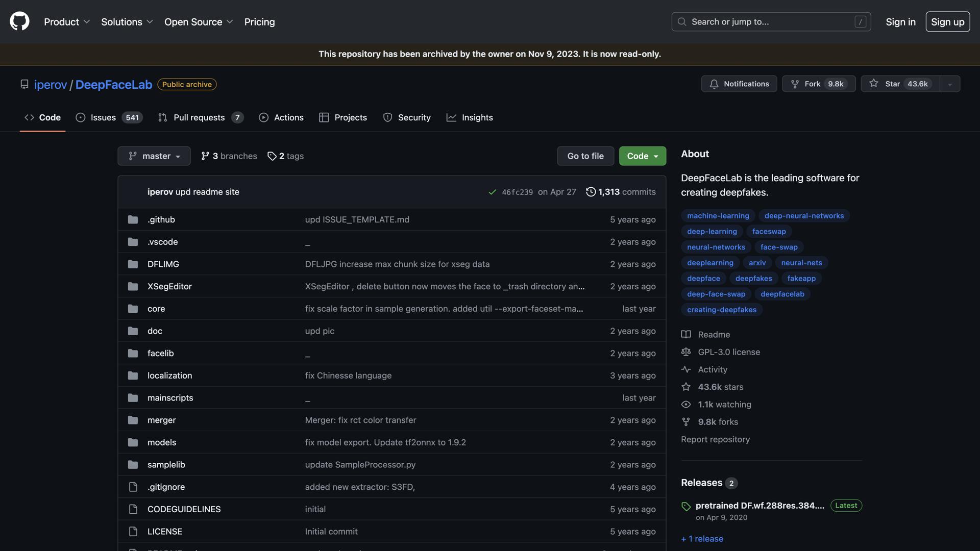Click the machine-learning topic tag
The height and width of the screenshot is (551, 980).
pos(718,216)
